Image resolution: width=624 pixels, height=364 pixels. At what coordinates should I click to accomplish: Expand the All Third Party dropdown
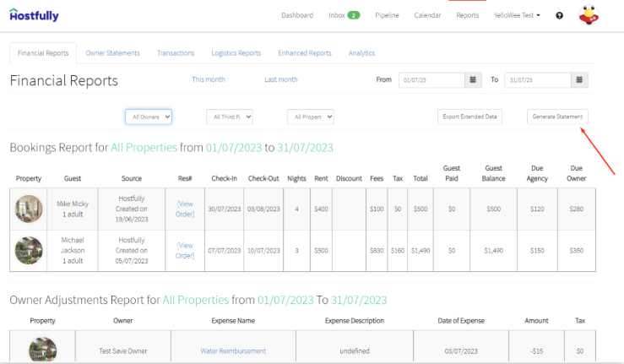coord(230,117)
